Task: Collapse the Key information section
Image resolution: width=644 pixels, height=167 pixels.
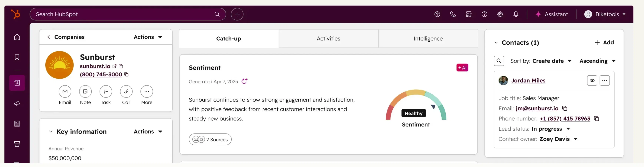Action: (x=51, y=131)
